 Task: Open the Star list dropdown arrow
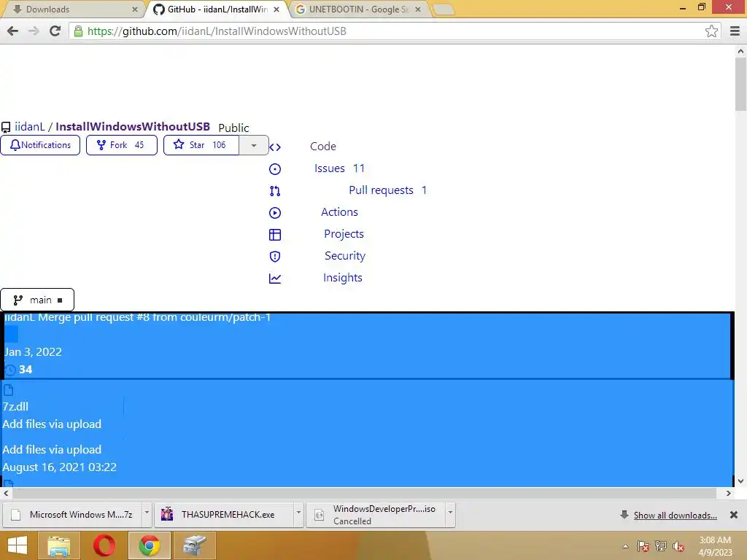click(x=254, y=145)
